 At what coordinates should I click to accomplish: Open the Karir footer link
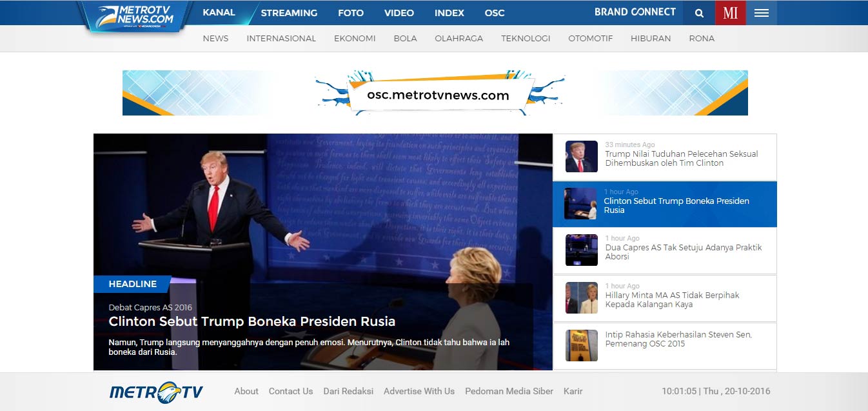pyautogui.click(x=573, y=391)
